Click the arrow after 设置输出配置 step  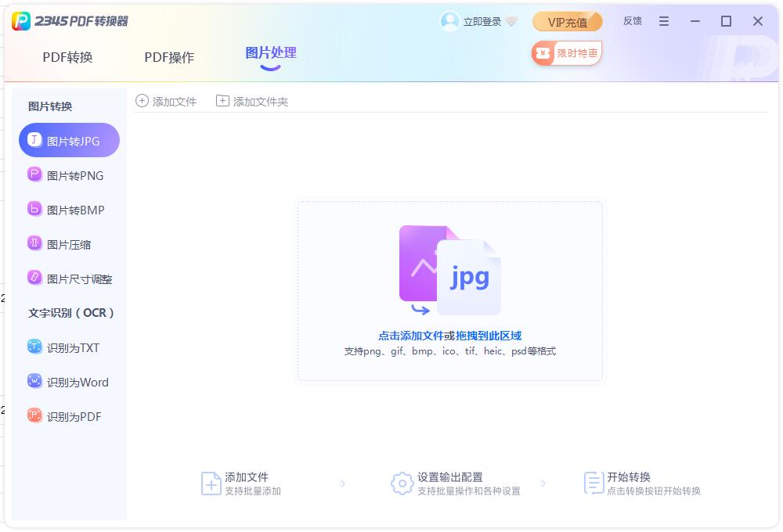(544, 485)
